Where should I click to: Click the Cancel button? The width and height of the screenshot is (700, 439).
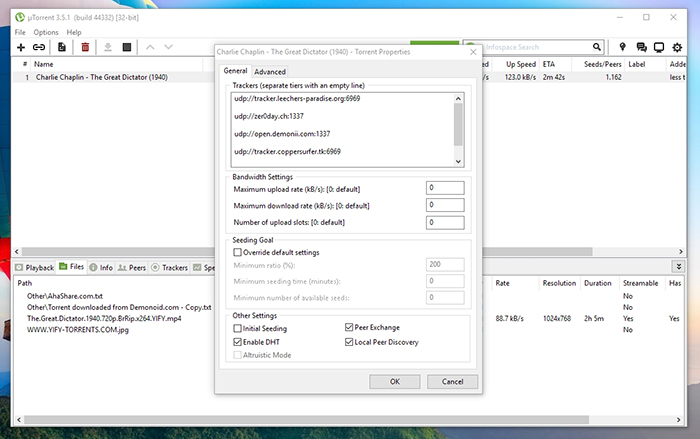[x=452, y=381]
